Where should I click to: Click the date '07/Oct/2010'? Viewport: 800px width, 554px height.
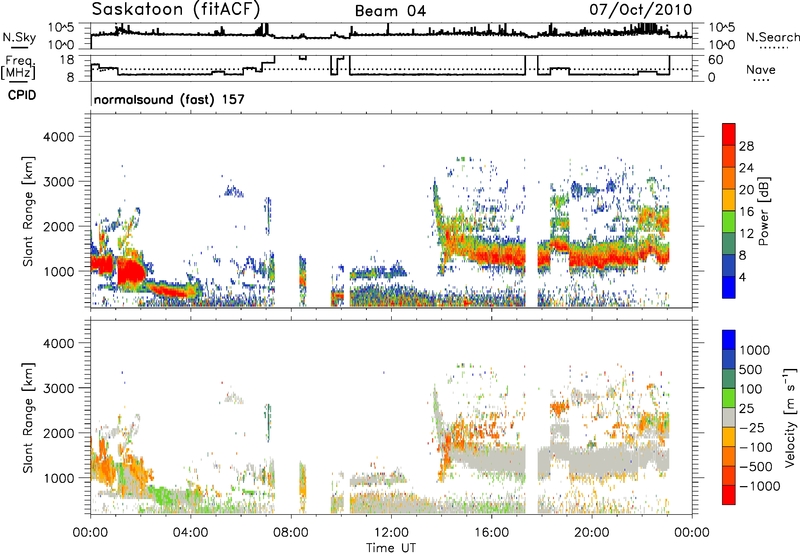pyautogui.click(x=641, y=9)
